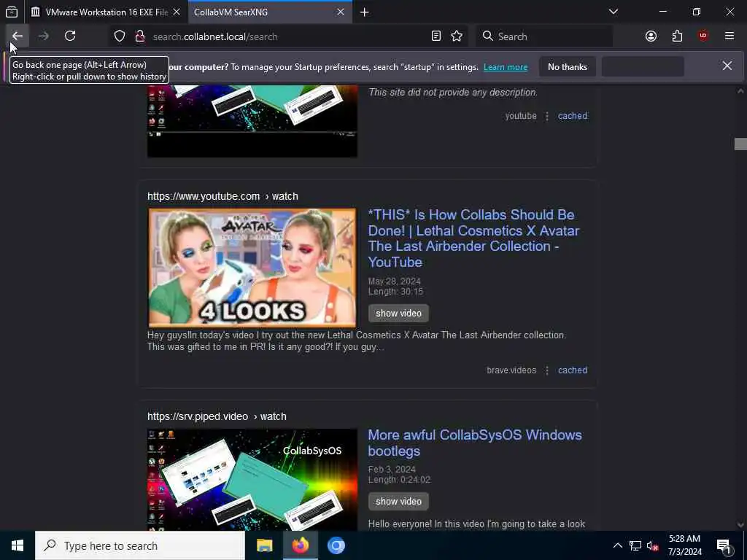Click the 4 LOOKS Avatar video thumbnail
This screenshot has height=560, width=747.
click(x=252, y=268)
